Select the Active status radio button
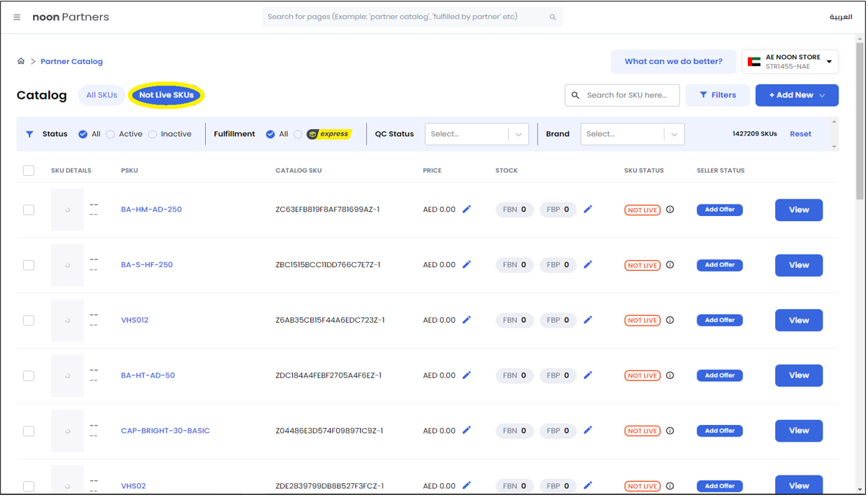Screen dimensions: 868x497 (x=110, y=133)
